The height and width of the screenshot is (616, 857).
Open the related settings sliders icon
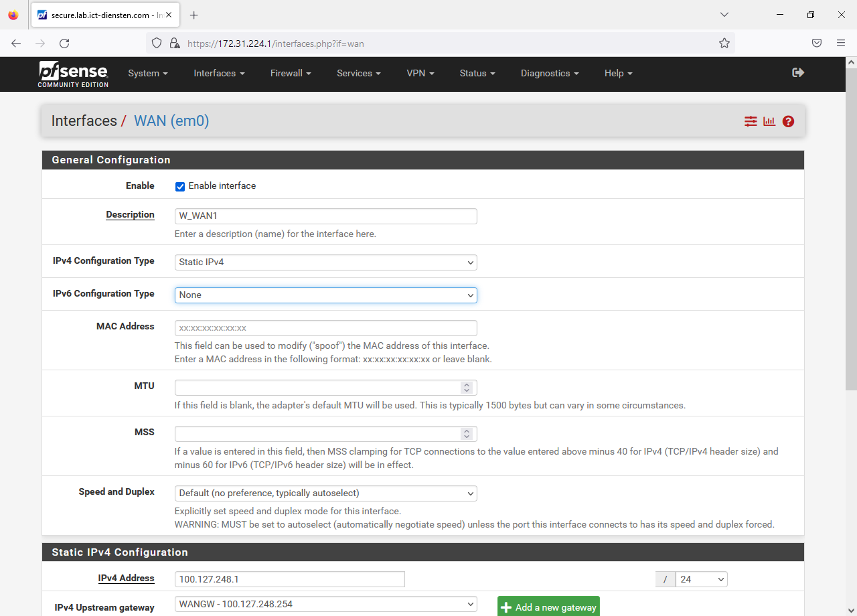[751, 121]
